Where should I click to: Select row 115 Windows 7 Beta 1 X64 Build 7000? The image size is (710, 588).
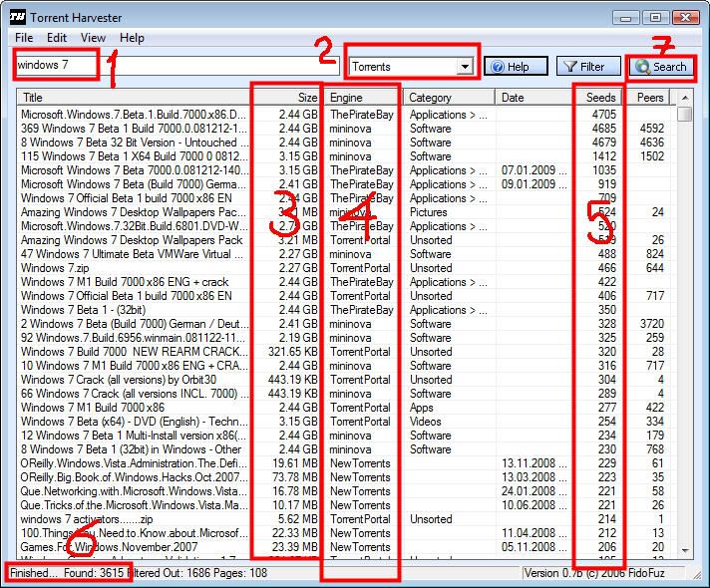(x=344, y=156)
